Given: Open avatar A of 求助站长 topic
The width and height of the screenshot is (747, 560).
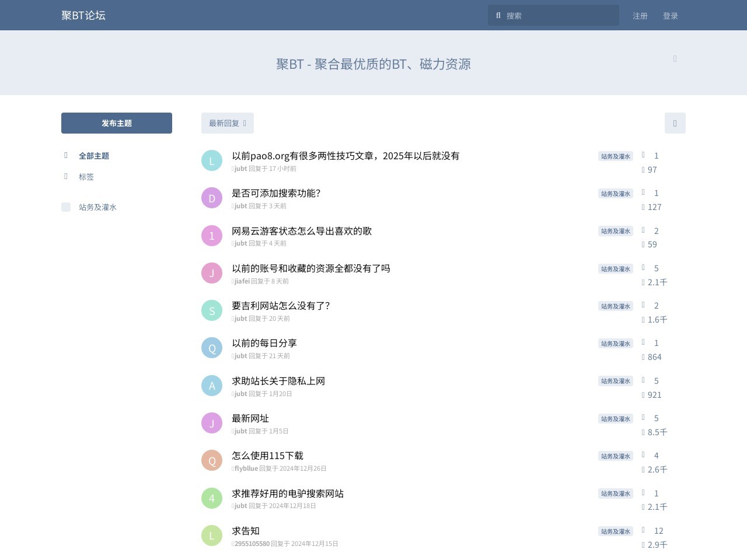Looking at the screenshot, I should click(x=212, y=386).
